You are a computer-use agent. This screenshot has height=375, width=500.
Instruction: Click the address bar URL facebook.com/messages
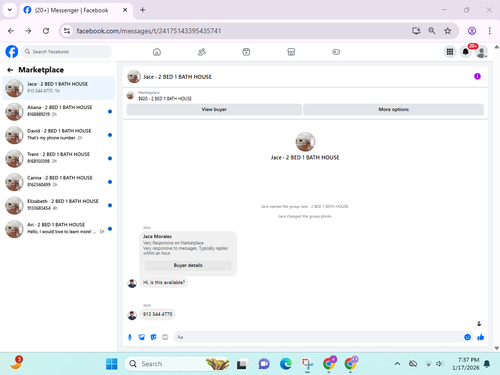coord(149,31)
